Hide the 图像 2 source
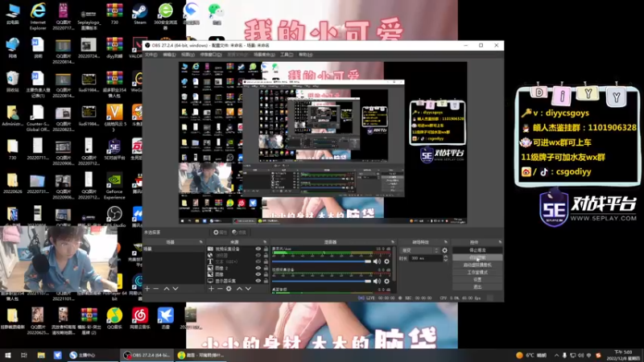644x362 pixels. 258,268
